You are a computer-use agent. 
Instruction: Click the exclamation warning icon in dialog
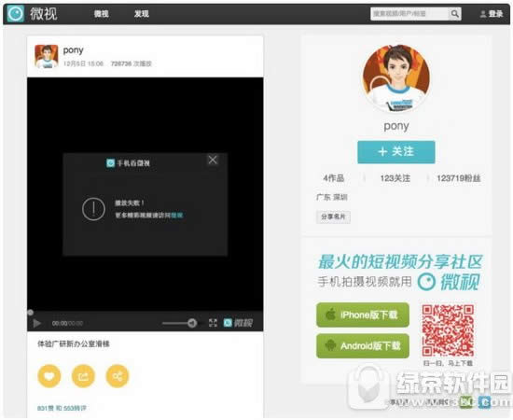(x=93, y=209)
